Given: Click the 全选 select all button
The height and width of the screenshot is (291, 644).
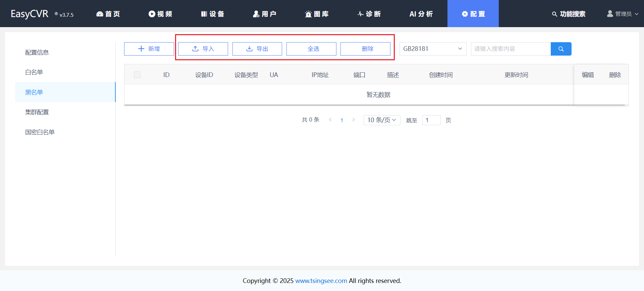Looking at the screenshot, I should click(311, 49).
